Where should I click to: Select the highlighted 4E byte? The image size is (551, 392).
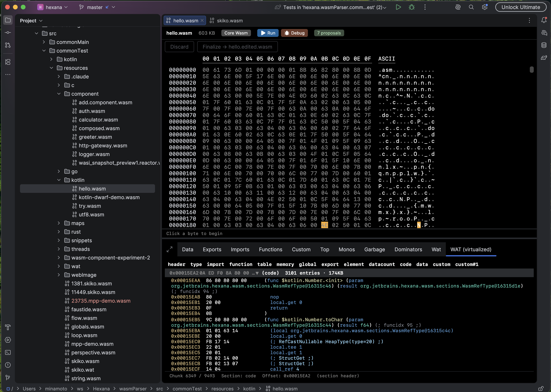tap(324, 225)
